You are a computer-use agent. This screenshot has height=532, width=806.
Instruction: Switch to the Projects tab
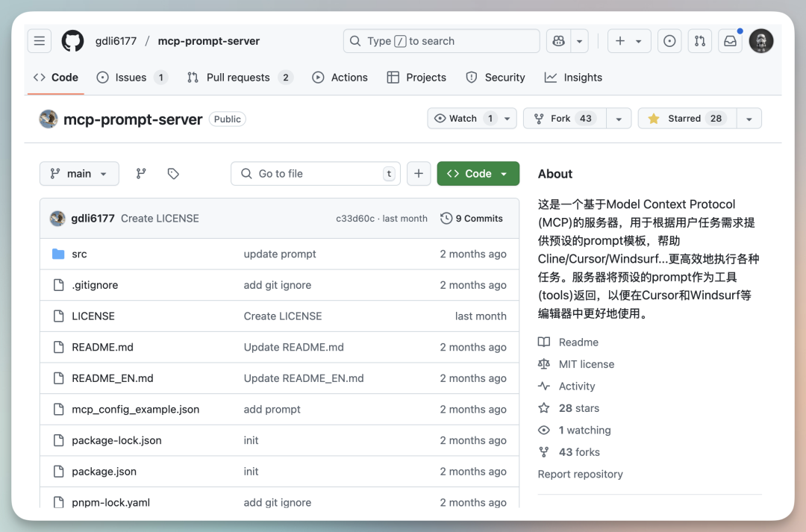click(x=416, y=78)
